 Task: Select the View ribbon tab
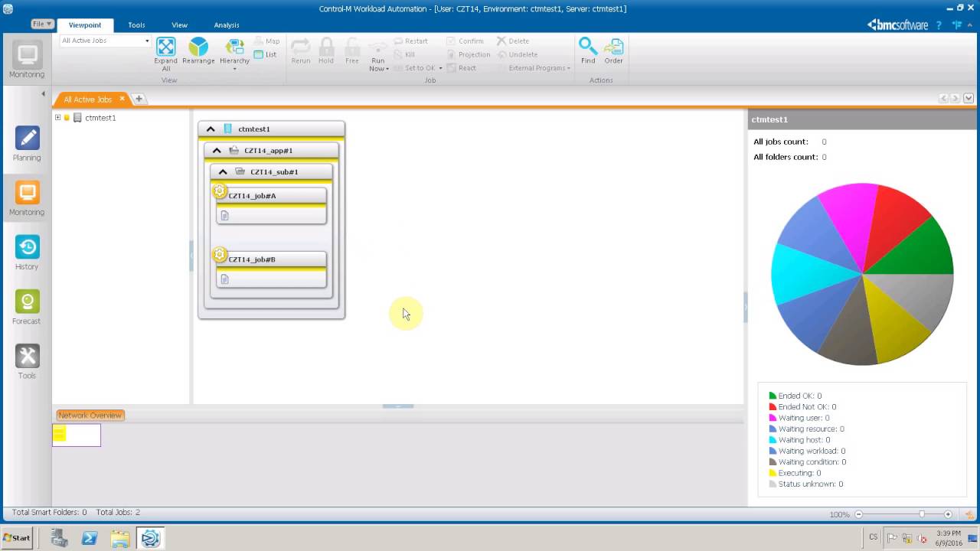pyautogui.click(x=179, y=25)
